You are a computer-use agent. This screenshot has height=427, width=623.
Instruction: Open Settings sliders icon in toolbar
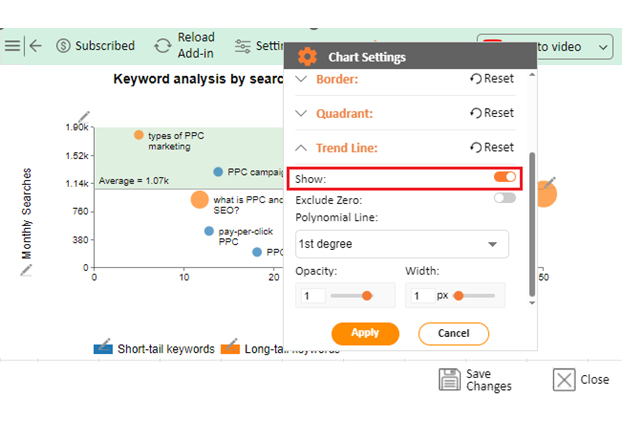click(x=242, y=46)
